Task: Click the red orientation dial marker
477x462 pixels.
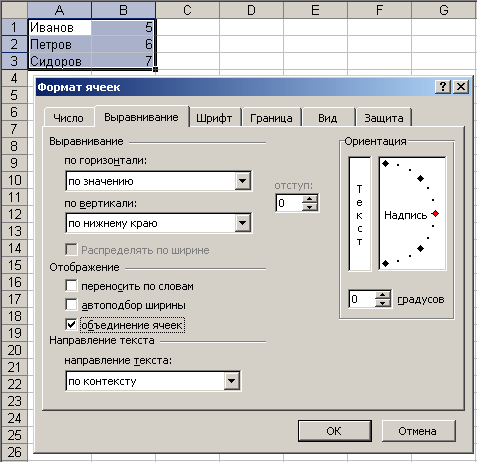Action: pos(435,214)
